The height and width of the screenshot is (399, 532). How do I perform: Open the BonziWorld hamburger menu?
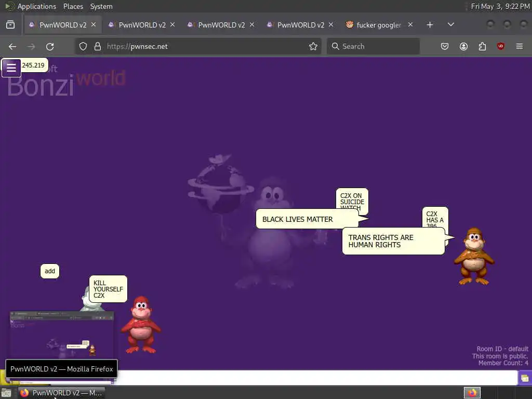pos(11,68)
